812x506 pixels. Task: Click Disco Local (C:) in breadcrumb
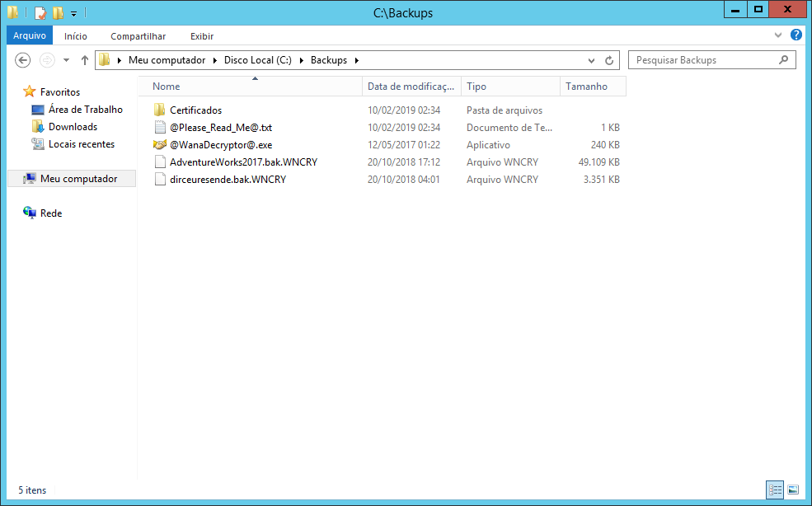(x=257, y=60)
